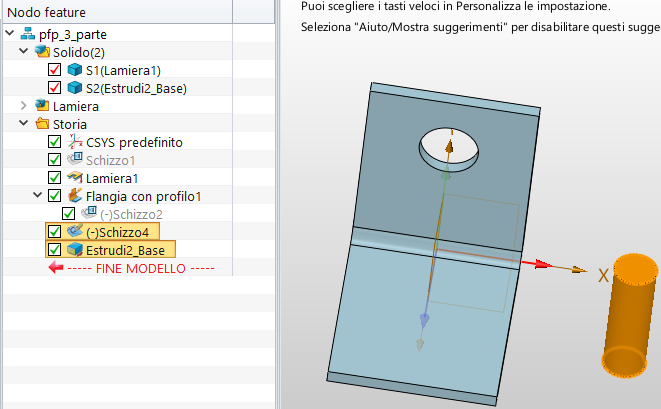Uncheck the S1(Lamiera1) visibility checkbox

pyautogui.click(x=54, y=70)
